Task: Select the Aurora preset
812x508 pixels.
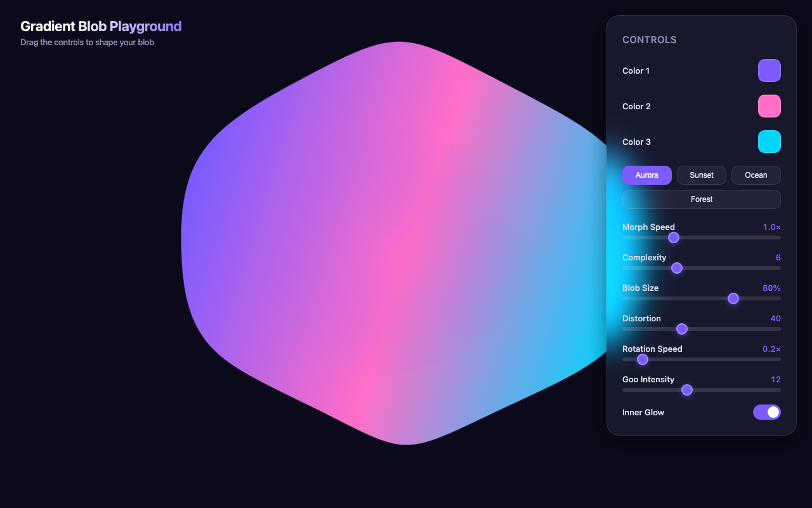Action: [x=646, y=175]
